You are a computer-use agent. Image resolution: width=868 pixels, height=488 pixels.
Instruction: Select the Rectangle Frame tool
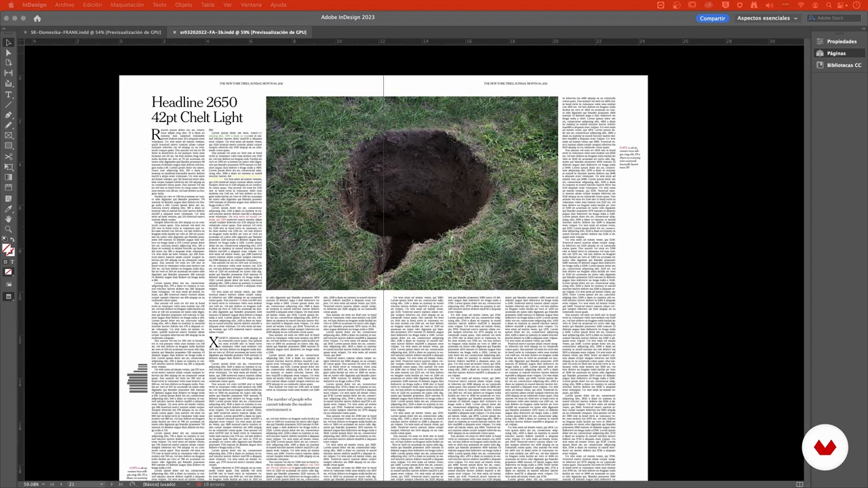click(9, 135)
